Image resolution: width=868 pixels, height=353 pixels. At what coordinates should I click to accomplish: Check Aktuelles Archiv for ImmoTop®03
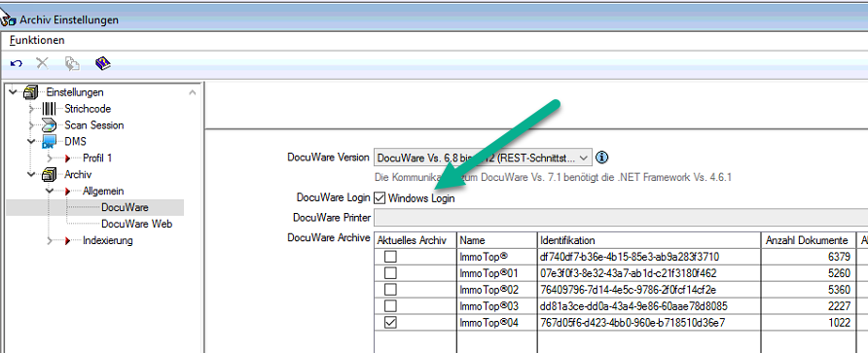point(391,306)
